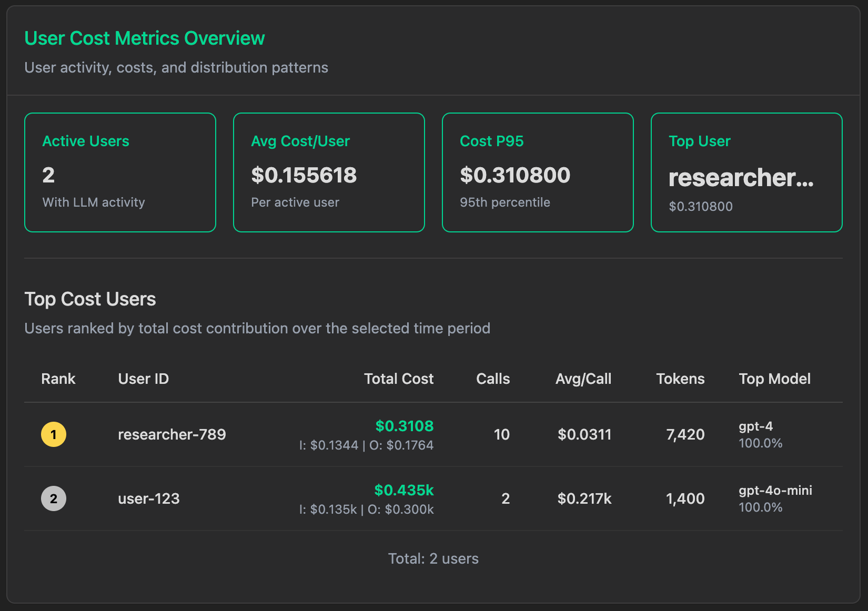
Task: Select user-123 in the table
Action: point(149,498)
